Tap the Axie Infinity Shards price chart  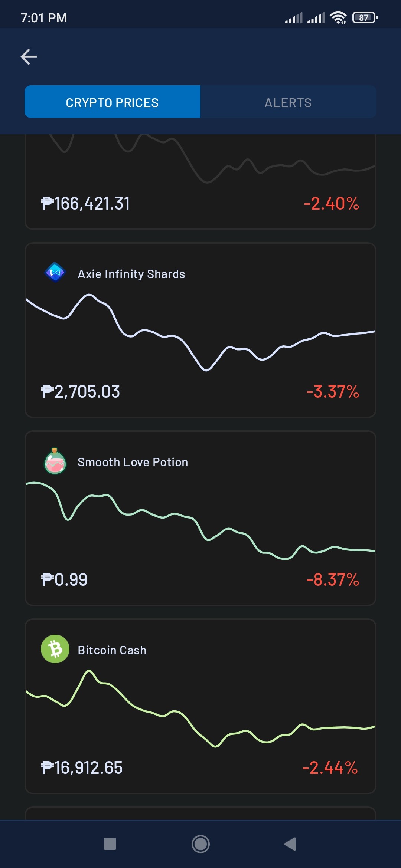point(200,332)
